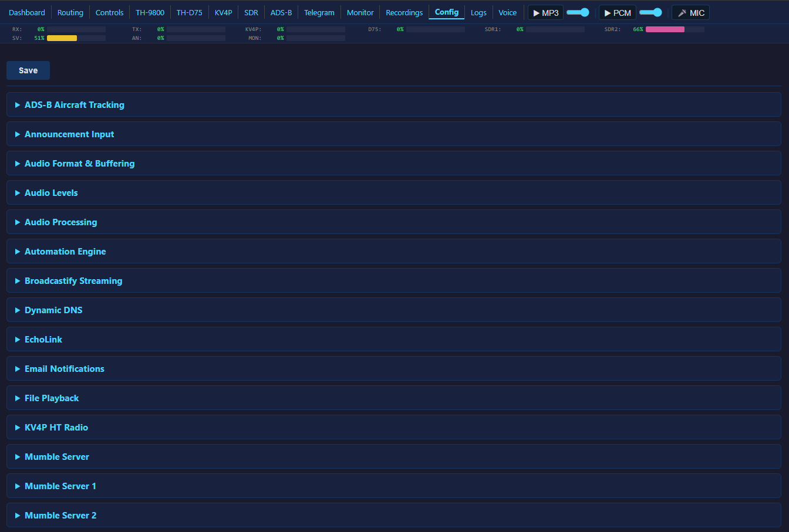Open the Routing tab
The height and width of the screenshot is (532, 789).
[70, 12]
